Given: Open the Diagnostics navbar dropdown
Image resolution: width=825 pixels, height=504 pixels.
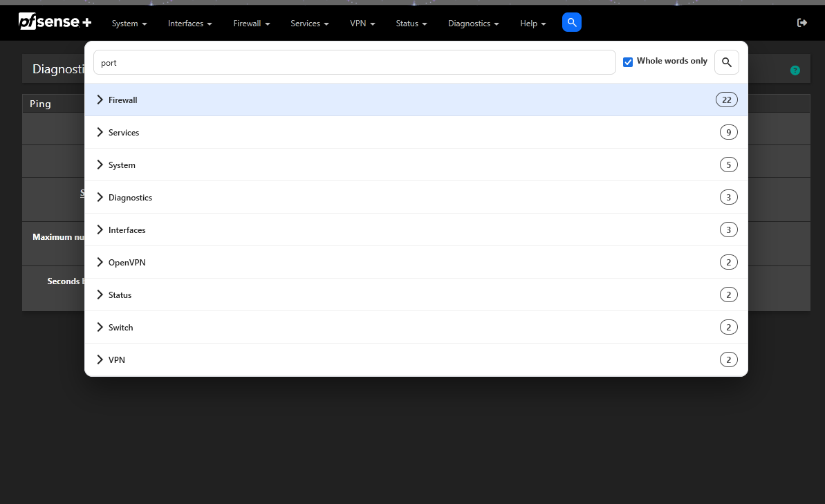Looking at the screenshot, I should (473, 24).
